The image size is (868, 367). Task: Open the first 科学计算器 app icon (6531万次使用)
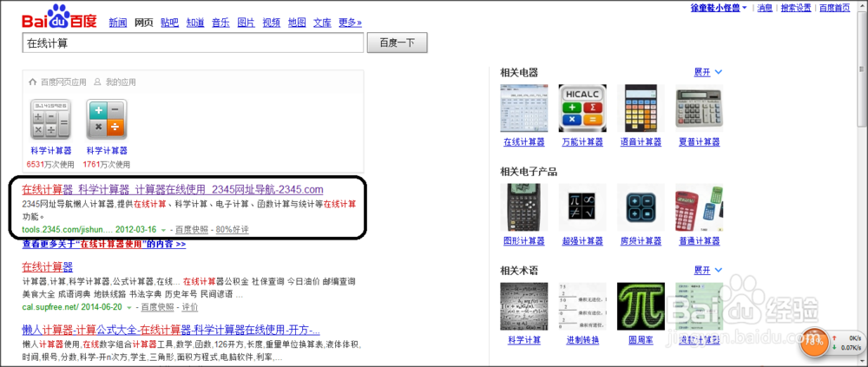[x=51, y=120]
